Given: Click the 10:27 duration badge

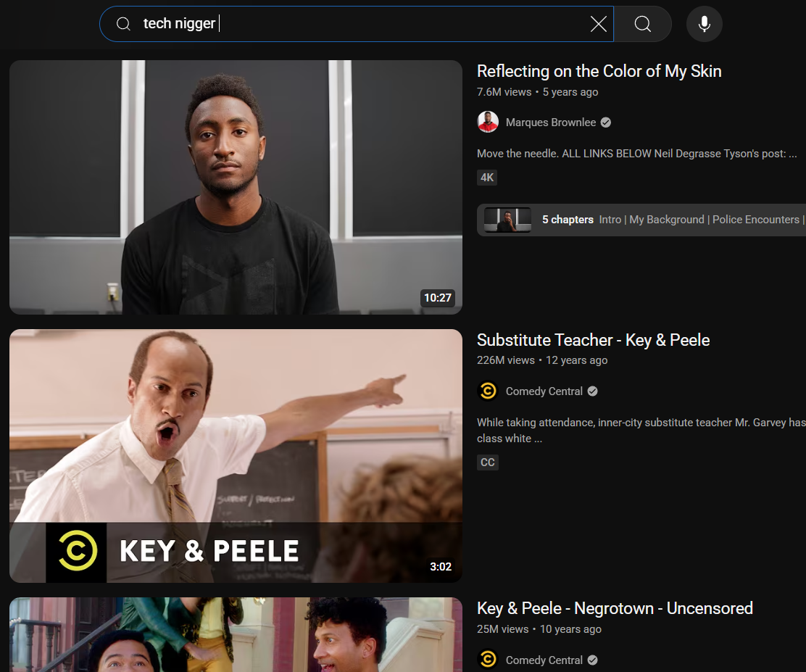Looking at the screenshot, I should 438,298.
